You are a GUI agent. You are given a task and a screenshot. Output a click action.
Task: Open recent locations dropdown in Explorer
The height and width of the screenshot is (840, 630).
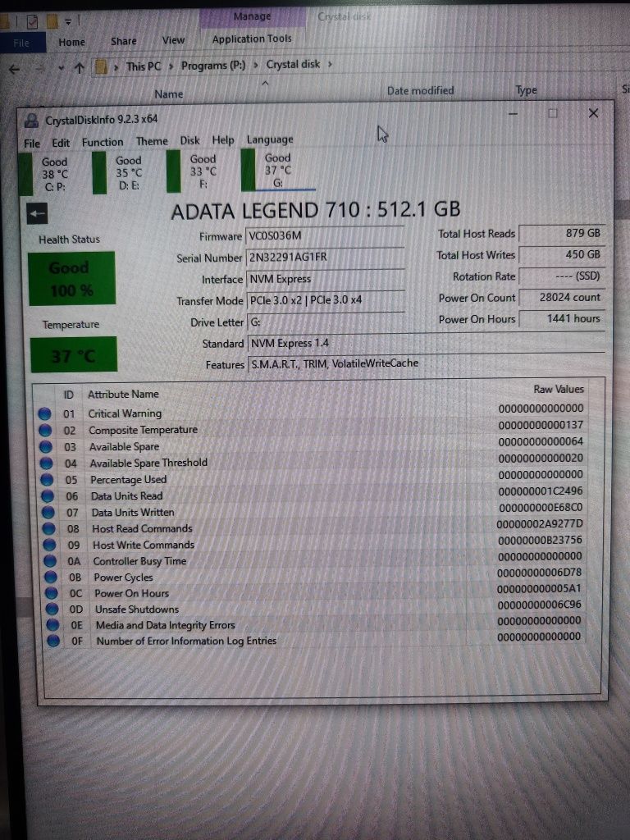[61, 68]
